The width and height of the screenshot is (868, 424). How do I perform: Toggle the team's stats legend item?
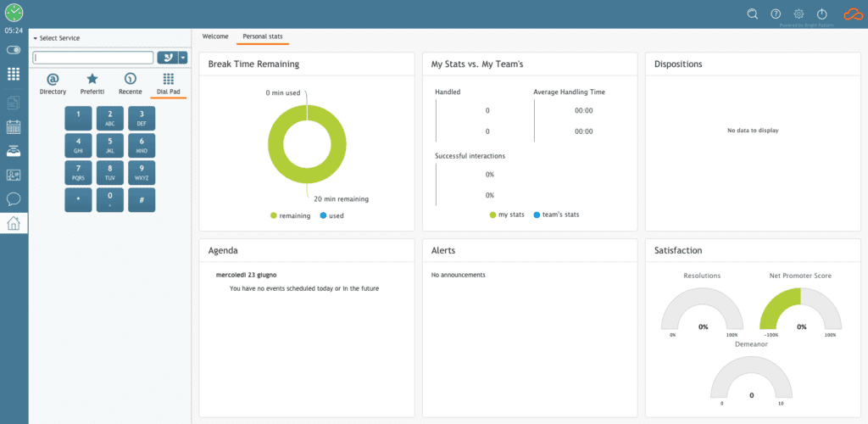point(556,215)
